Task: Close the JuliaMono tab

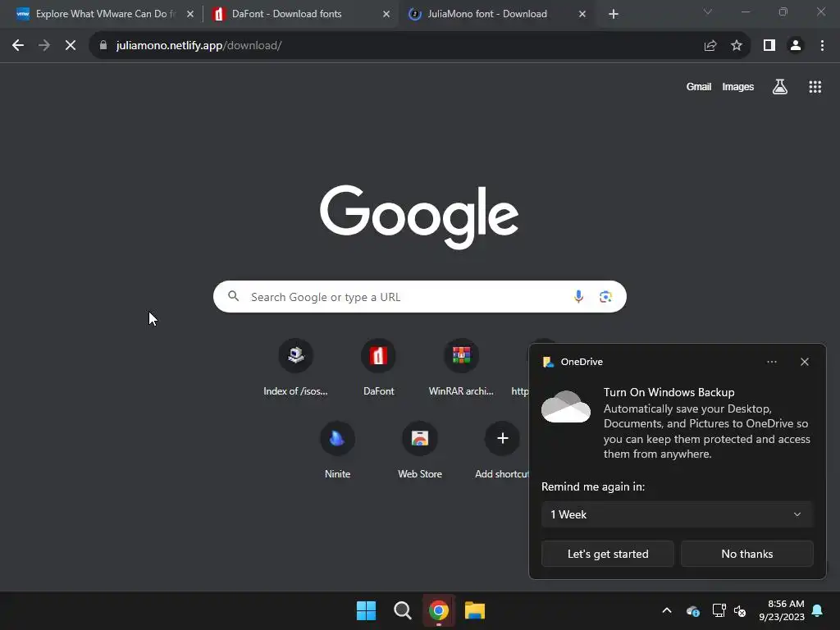Action: pyautogui.click(x=582, y=14)
